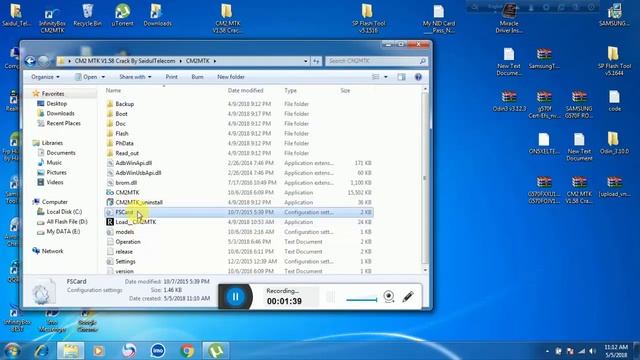Viewport: 640px width, 360px height.
Task: Click New folder button
Action: pyautogui.click(x=231, y=77)
